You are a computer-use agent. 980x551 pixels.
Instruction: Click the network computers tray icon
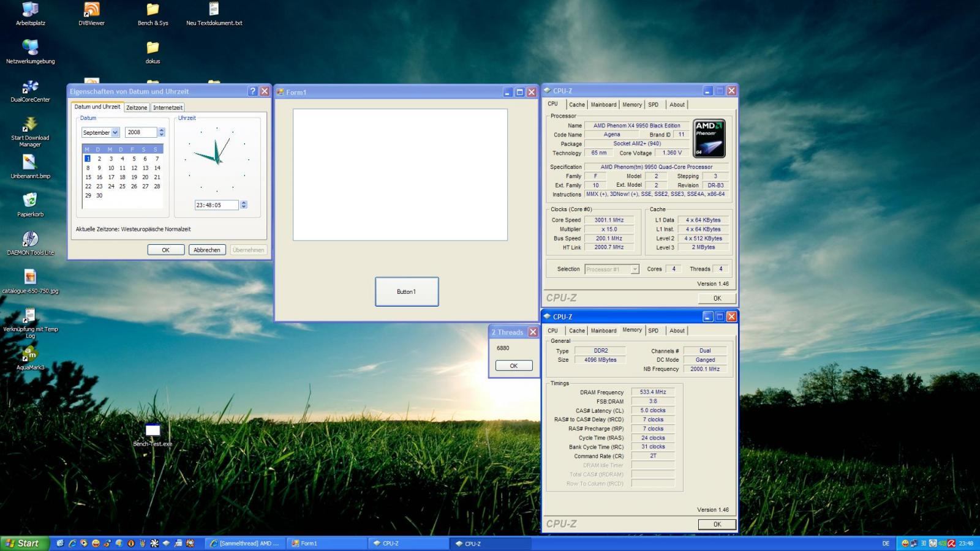click(914, 543)
